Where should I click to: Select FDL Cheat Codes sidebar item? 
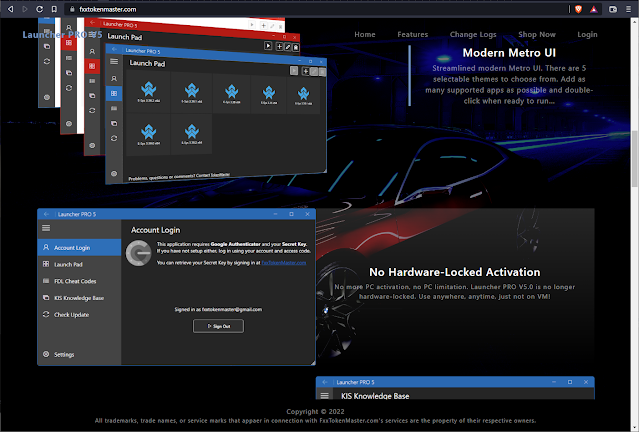[79, 281]
